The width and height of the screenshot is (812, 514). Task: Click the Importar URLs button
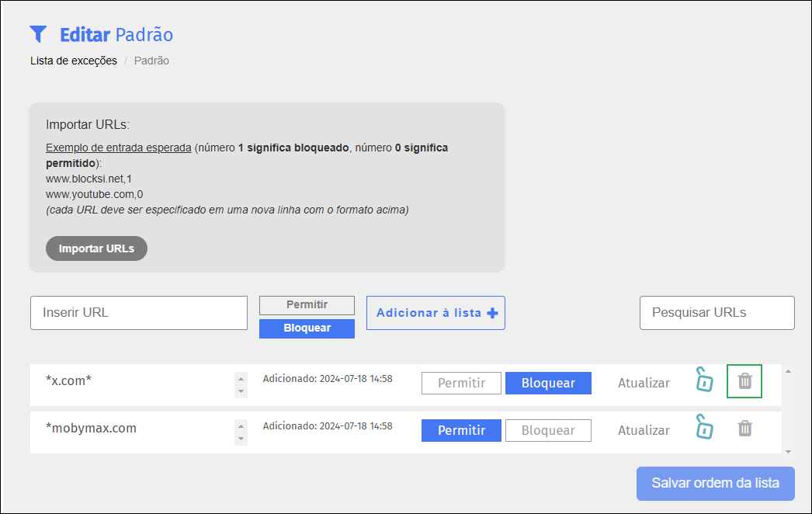tap(96, 248)
